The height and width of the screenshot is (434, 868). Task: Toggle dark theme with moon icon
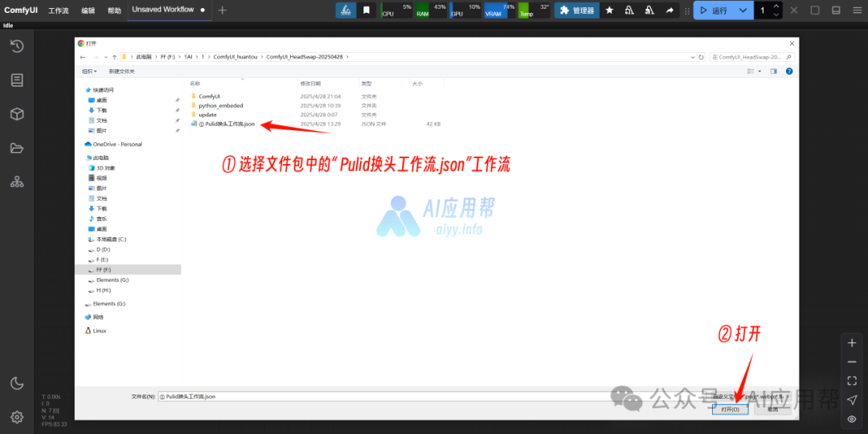pos(17,383)
